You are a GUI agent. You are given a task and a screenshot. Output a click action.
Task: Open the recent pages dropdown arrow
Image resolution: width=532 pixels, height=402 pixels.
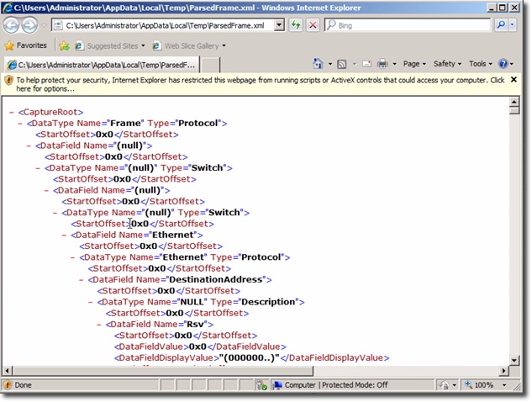[x=44, y=25]
